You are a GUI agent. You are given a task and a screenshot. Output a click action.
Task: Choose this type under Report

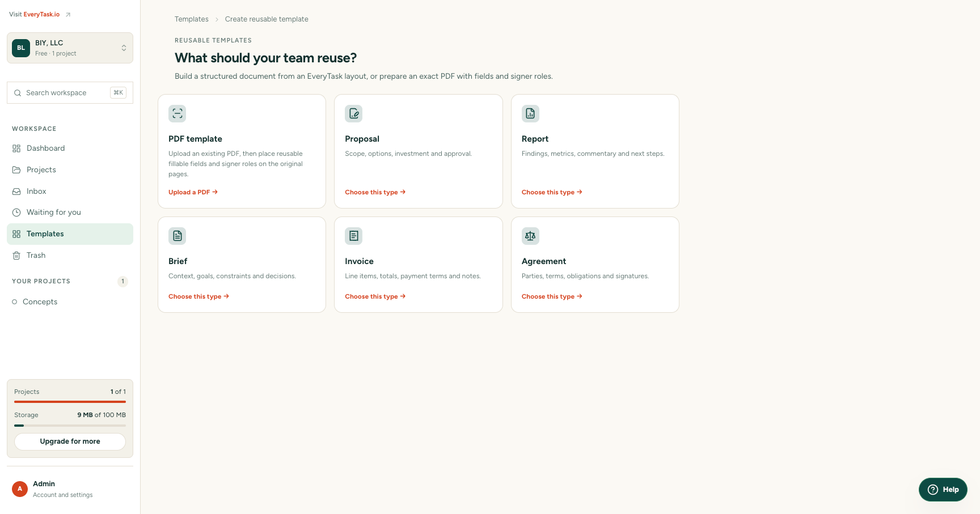(552, 192)
